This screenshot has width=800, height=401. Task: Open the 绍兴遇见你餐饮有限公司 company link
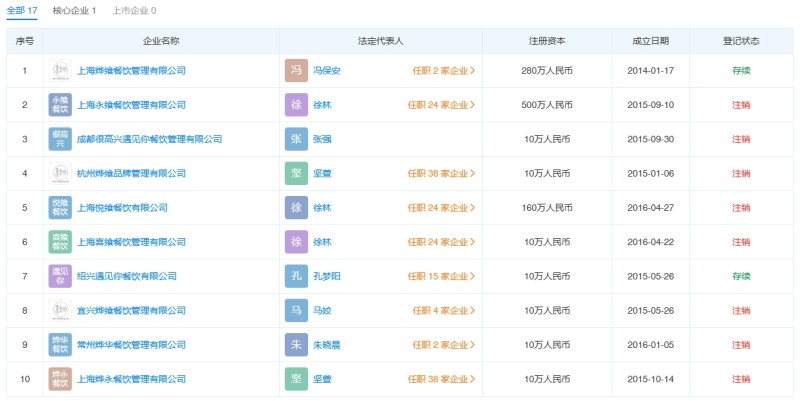(x=127, y=276)
